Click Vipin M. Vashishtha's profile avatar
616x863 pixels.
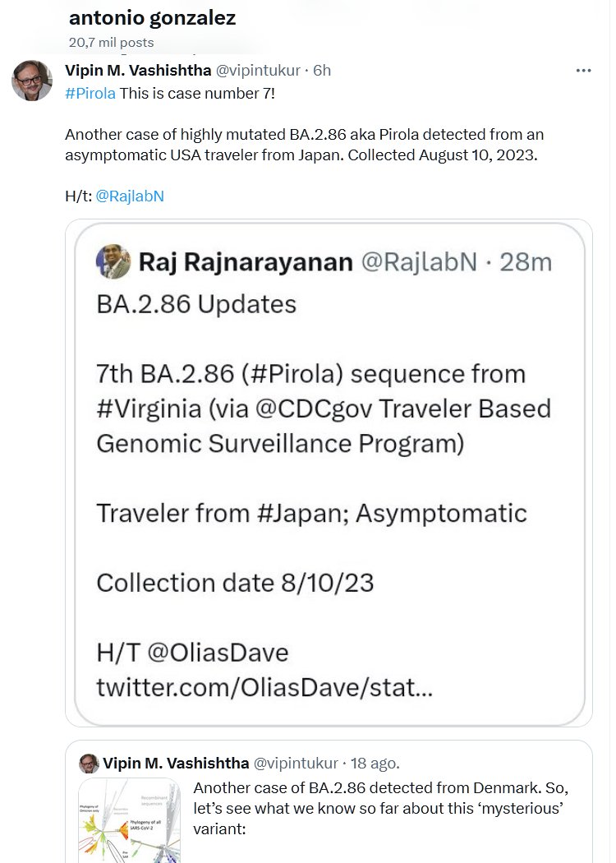click(x=32, y=81)
